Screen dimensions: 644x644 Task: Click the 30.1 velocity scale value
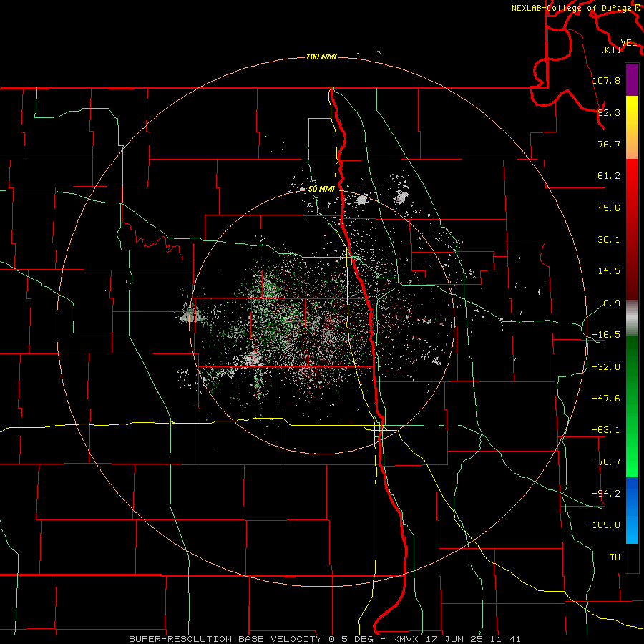click(609, 240)
